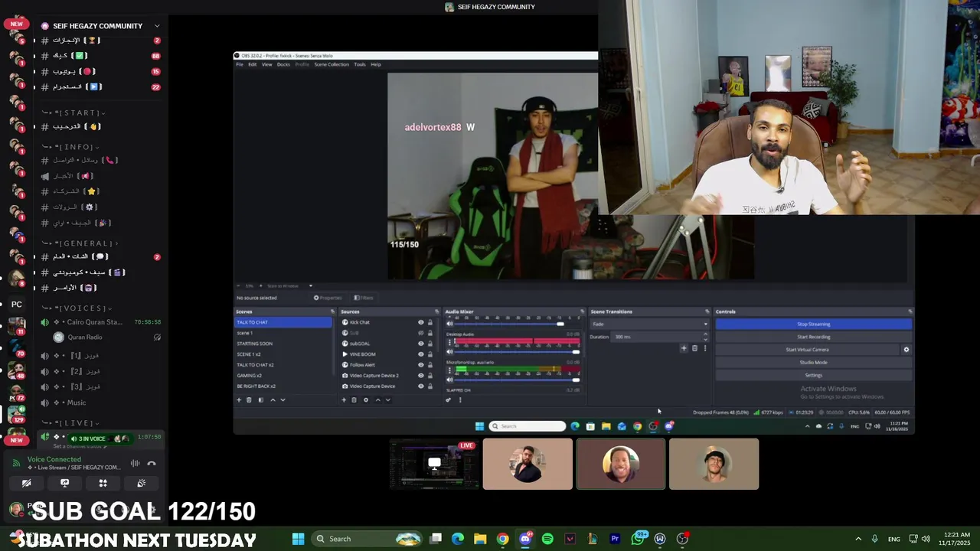The image size is (980, 551).
Task: Collapse the START channel category
Action: 73,112
